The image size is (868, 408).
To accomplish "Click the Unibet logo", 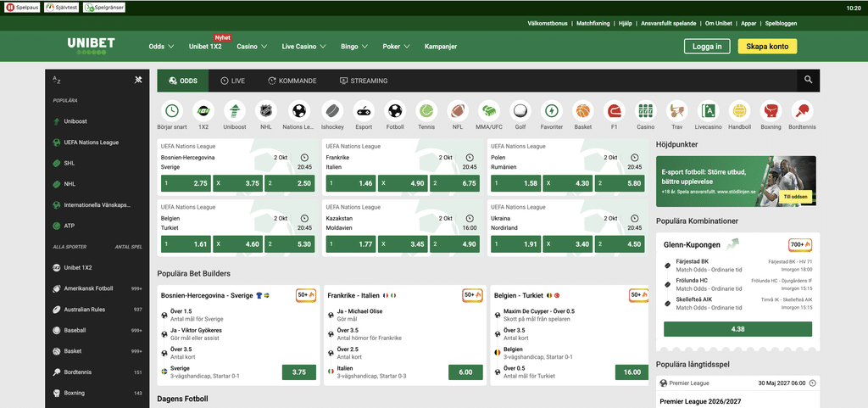I will coord(92,46).
